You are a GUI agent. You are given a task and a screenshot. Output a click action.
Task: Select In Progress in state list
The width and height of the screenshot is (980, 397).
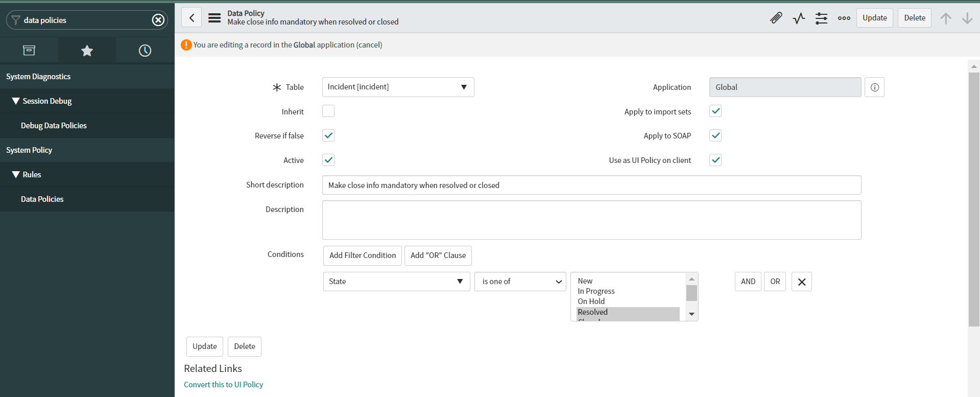(628, 291)
